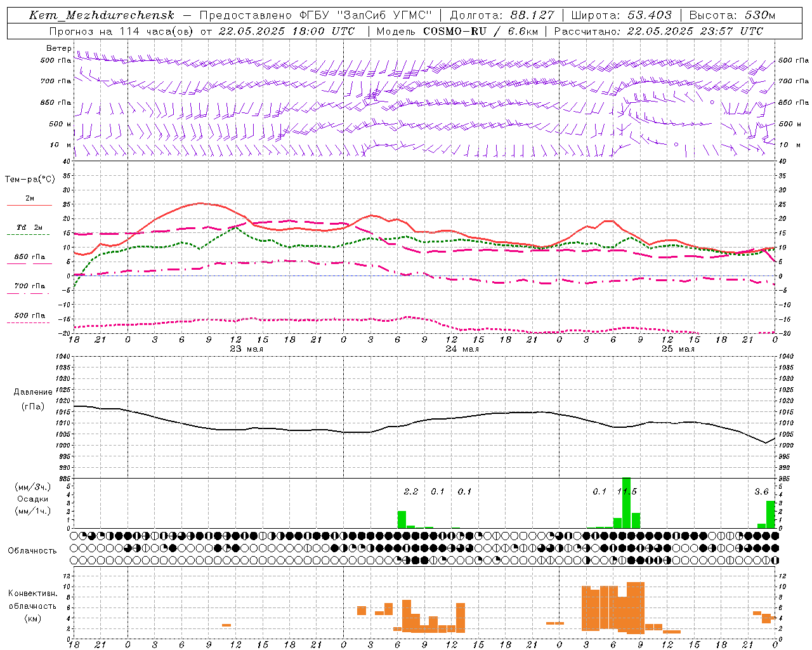Click the 3.6 precipitation total value

point(761,491)
